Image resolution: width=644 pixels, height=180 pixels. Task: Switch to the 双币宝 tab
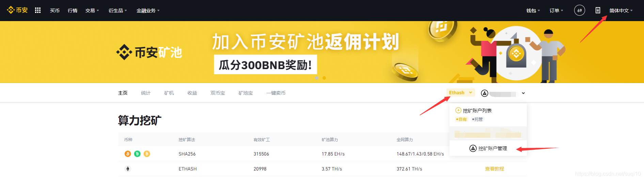click(218, 93)
